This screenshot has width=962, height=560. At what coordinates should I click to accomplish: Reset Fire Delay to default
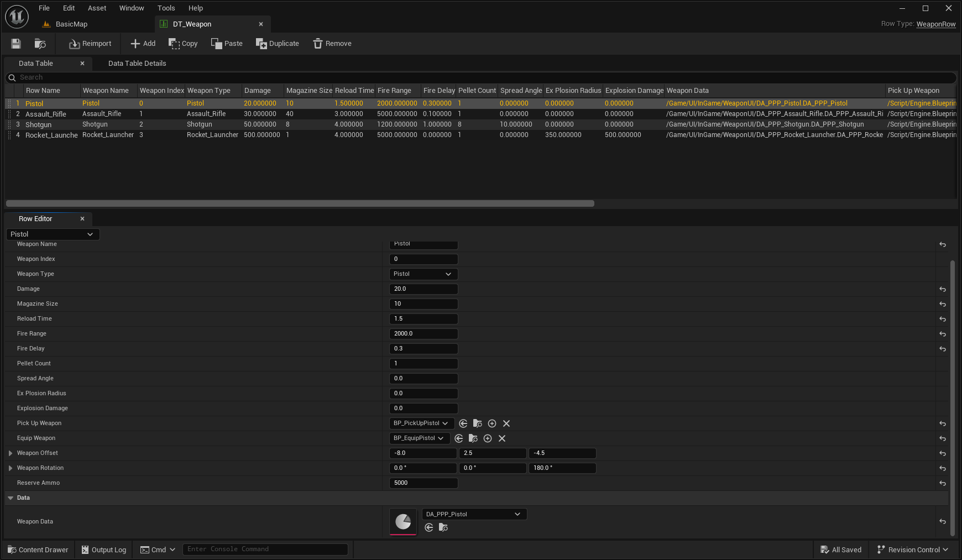click(x=943, y=349)
